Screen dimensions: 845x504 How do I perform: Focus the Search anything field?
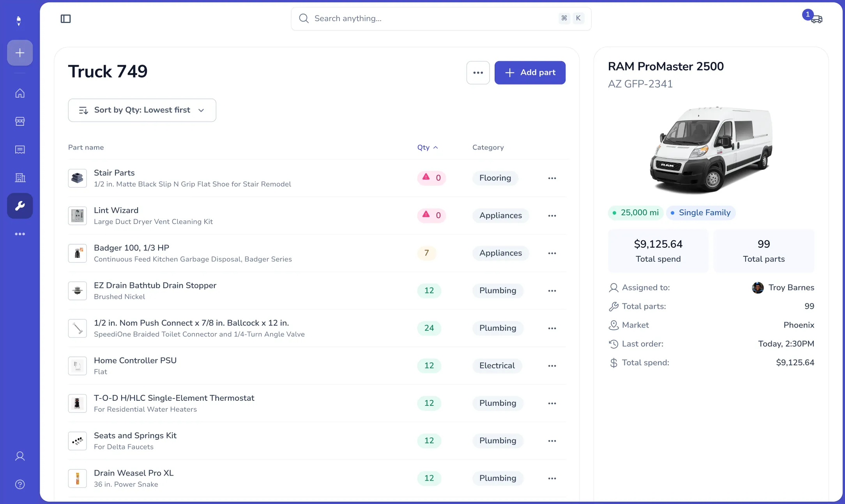[x=441, y=18]
